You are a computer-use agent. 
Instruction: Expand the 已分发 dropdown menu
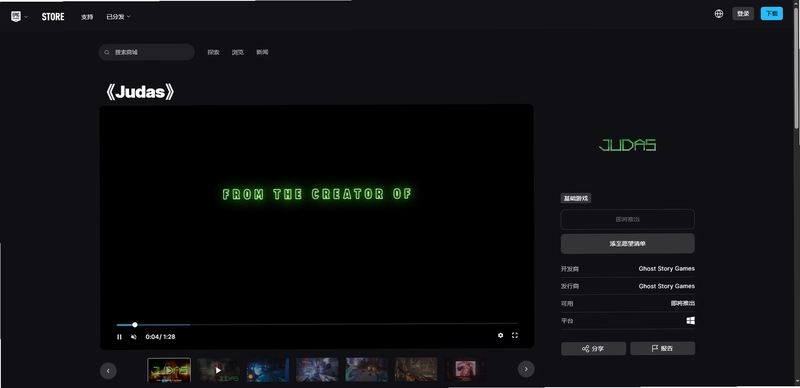(118, 17)
